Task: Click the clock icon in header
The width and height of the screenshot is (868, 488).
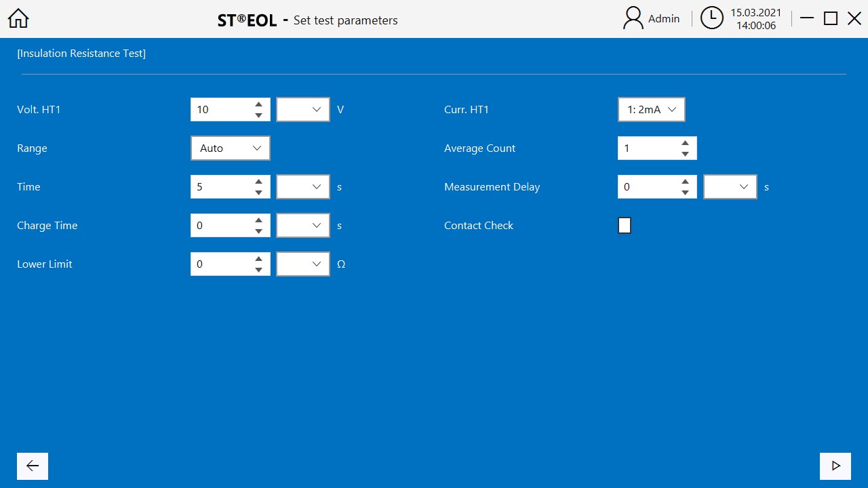Action: 711,18
